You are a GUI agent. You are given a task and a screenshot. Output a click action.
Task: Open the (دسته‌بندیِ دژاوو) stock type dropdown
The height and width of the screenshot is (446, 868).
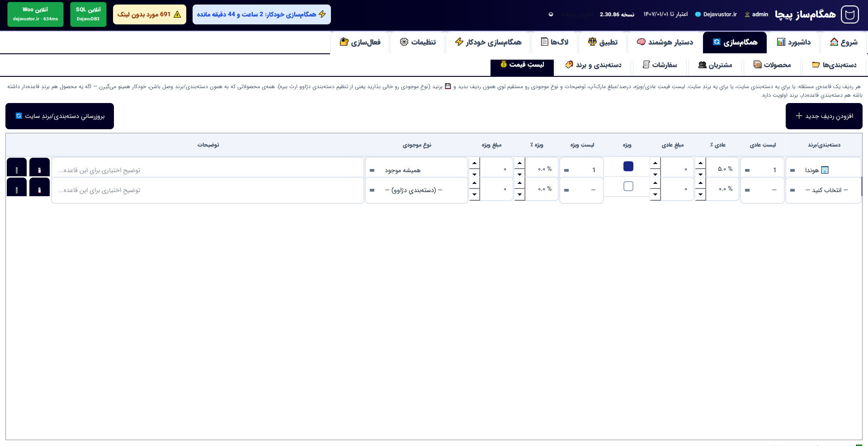click(x=416, y=190)
